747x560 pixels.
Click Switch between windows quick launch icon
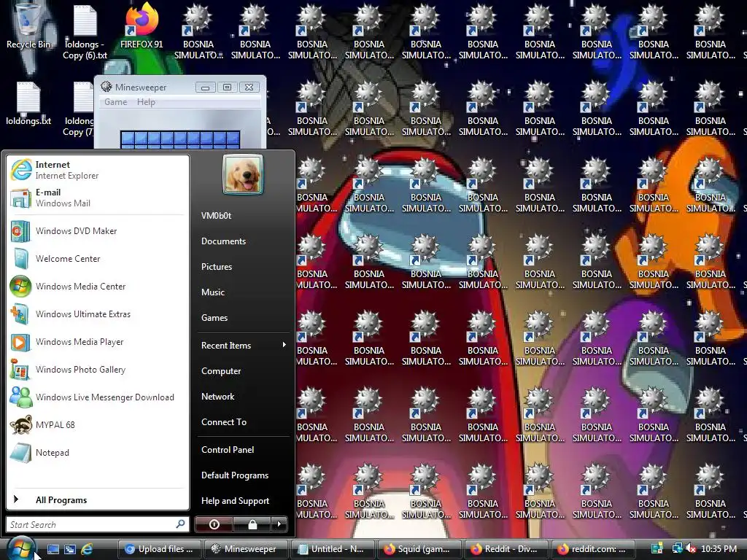[70, 549]
